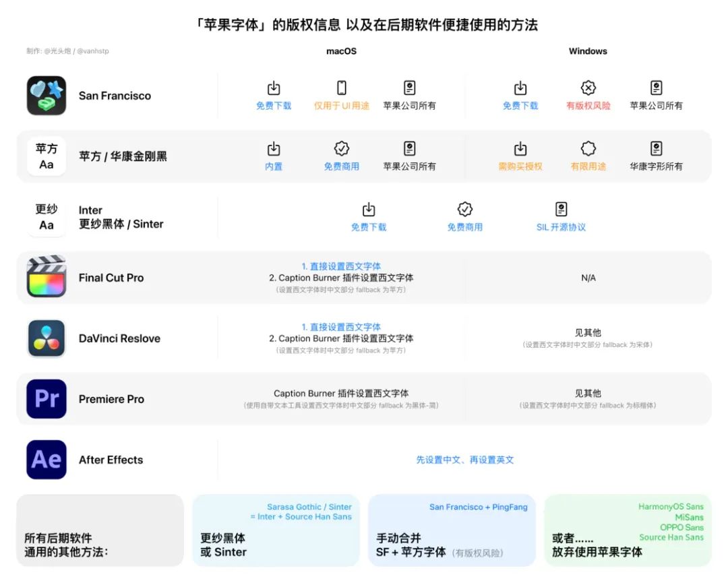Click the 内置 label

click(x=274, y=166)
